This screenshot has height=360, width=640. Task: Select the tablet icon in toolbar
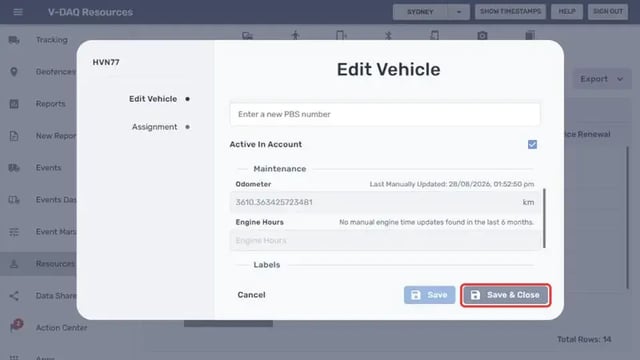pos(435,35)
